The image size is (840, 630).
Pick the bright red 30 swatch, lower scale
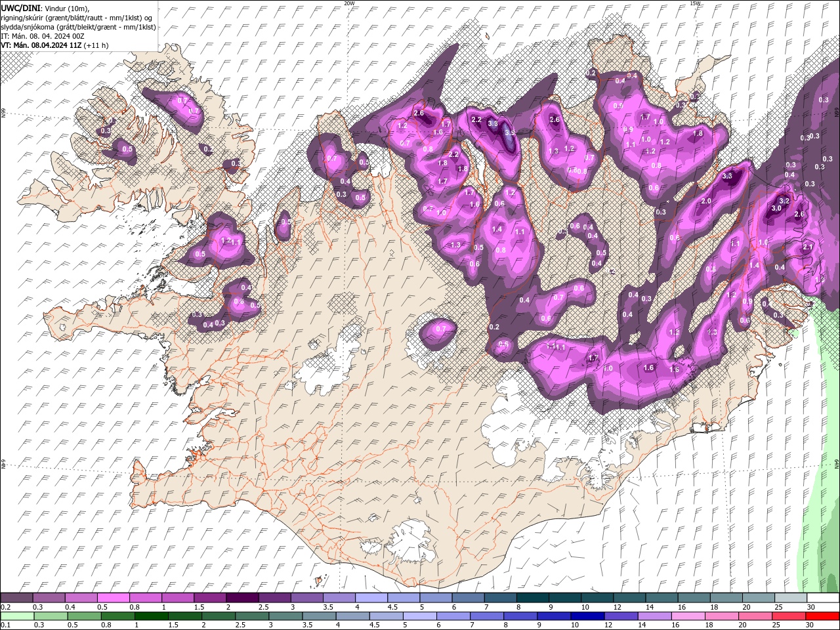point(823,616)
